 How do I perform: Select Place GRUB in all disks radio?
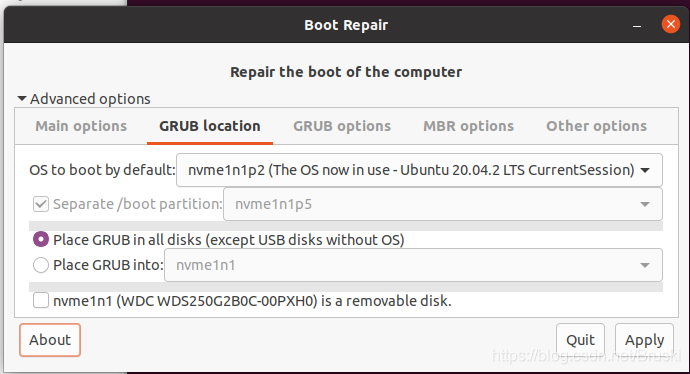pos(41,240)
